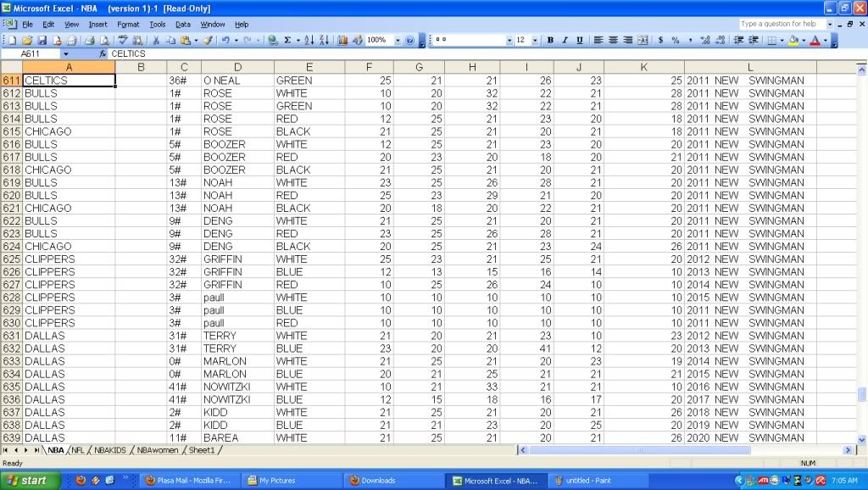Image resolution: width=868 pixels, height=490 pixels.
Task: Open the Borders dropdown arrow
Action: (x=782, y=41)
